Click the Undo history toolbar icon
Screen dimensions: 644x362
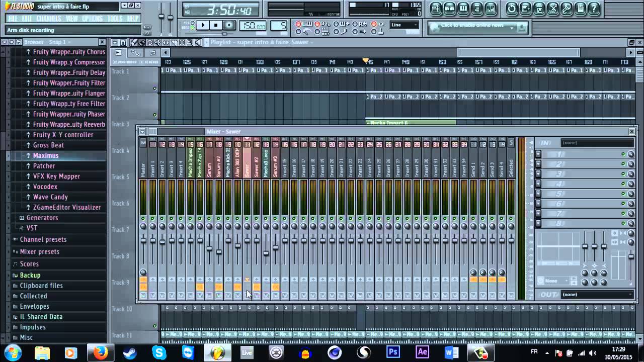click(x=512, y=8)
